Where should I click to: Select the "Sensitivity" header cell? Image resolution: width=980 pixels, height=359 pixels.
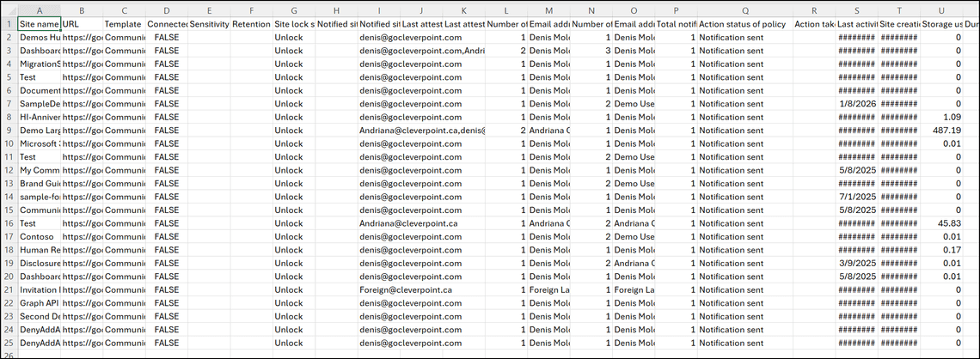[209, 24]
